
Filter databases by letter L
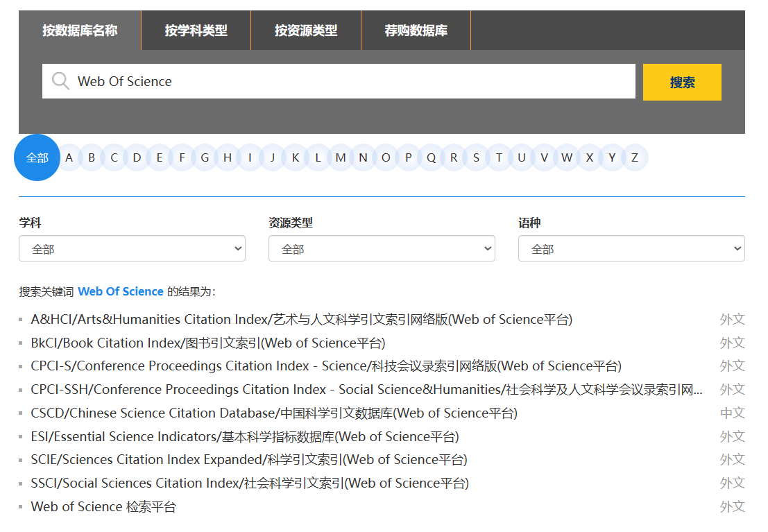click(318, 157)
